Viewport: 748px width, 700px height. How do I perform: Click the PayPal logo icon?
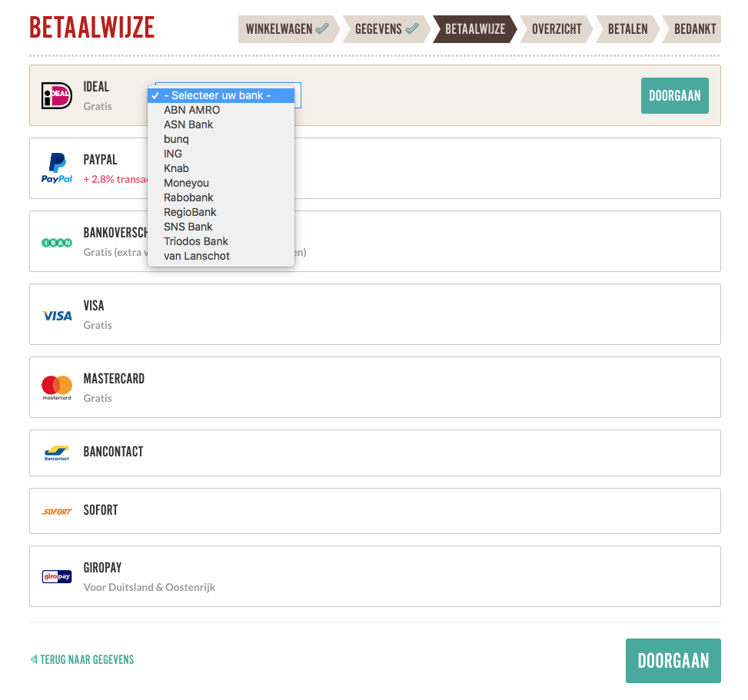(57, 168)
